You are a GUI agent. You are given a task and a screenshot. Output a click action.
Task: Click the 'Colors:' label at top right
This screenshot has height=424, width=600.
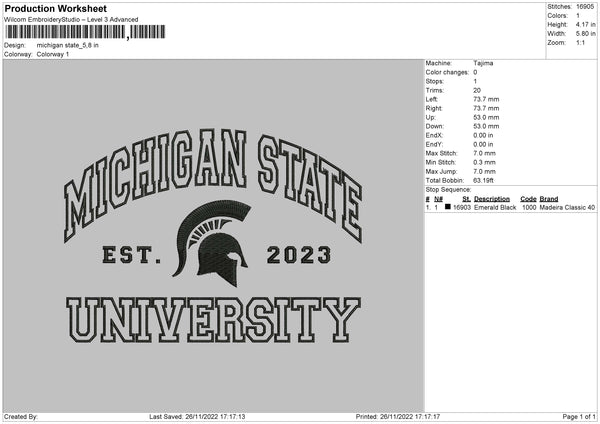(558, 16)
